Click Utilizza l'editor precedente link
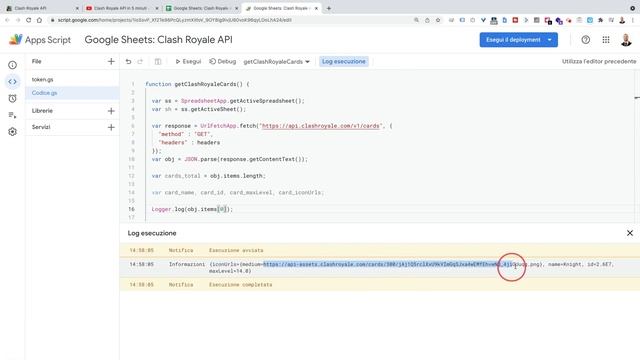The image size is (640, 360). pos(599,61)
